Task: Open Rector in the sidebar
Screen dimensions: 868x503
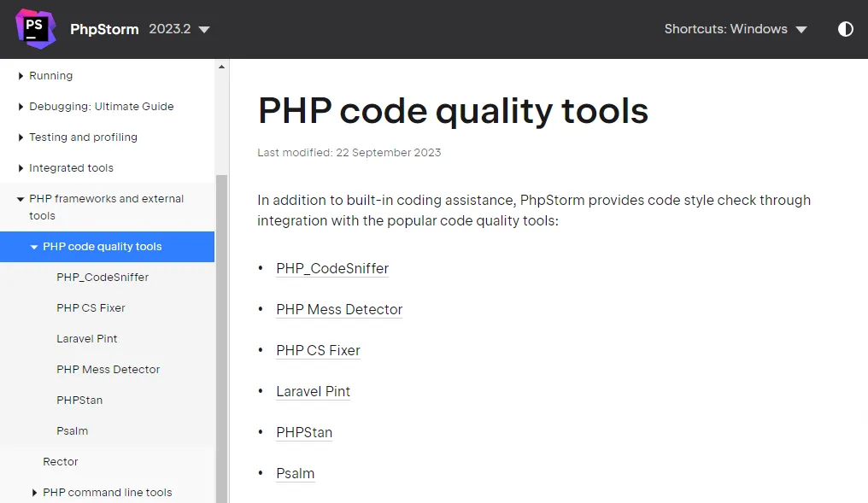Action: tap(61, 461)
